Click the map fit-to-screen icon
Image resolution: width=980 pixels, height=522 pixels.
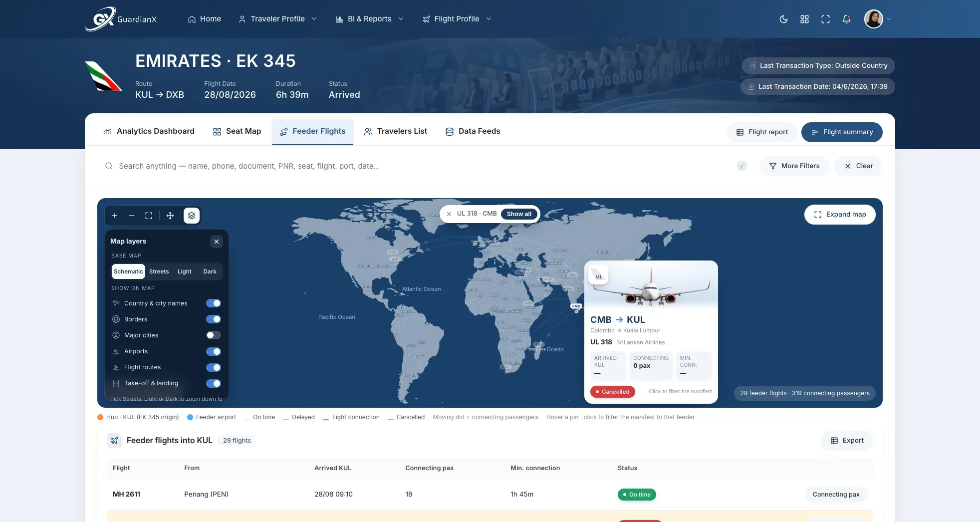pos(149,216)
